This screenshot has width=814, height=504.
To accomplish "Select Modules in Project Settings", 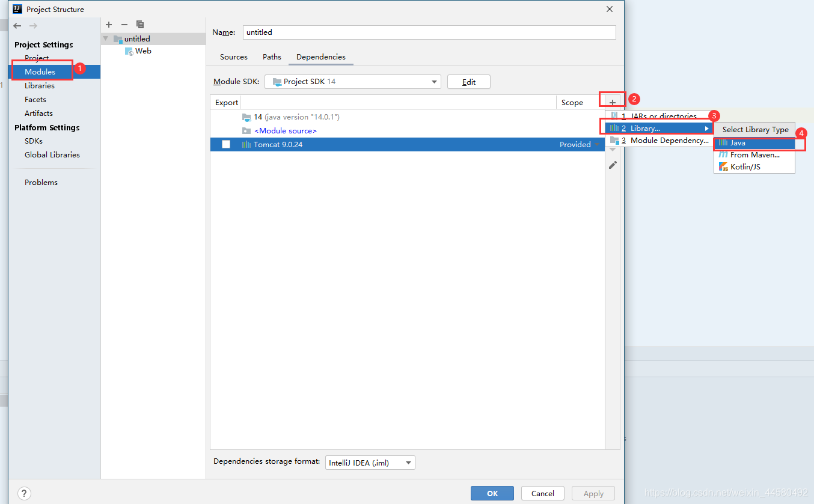I will coord(54,72).
